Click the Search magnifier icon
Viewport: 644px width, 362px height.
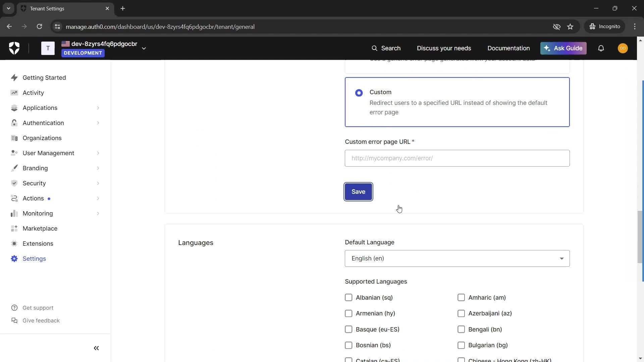[374, 48]
